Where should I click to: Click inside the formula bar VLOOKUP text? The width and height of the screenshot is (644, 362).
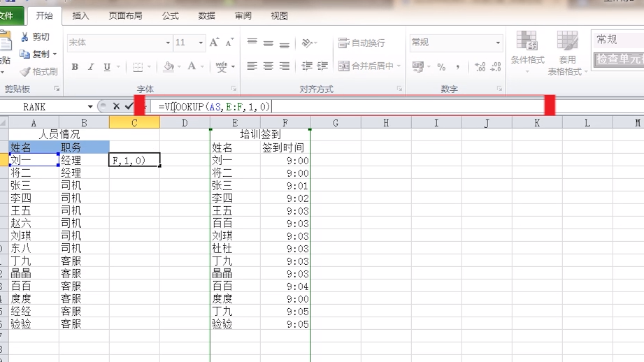click(x=214, y=107)
